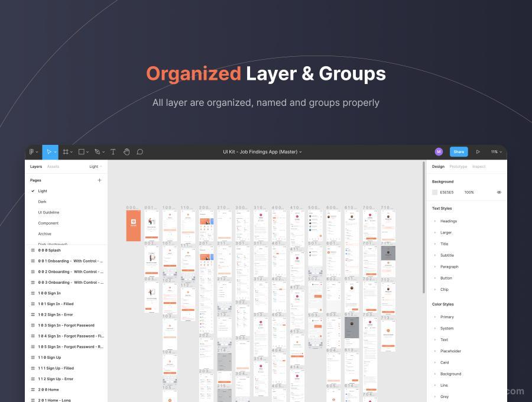Expand the Headings text style group

pyautogui.click(x=435, y=221)
